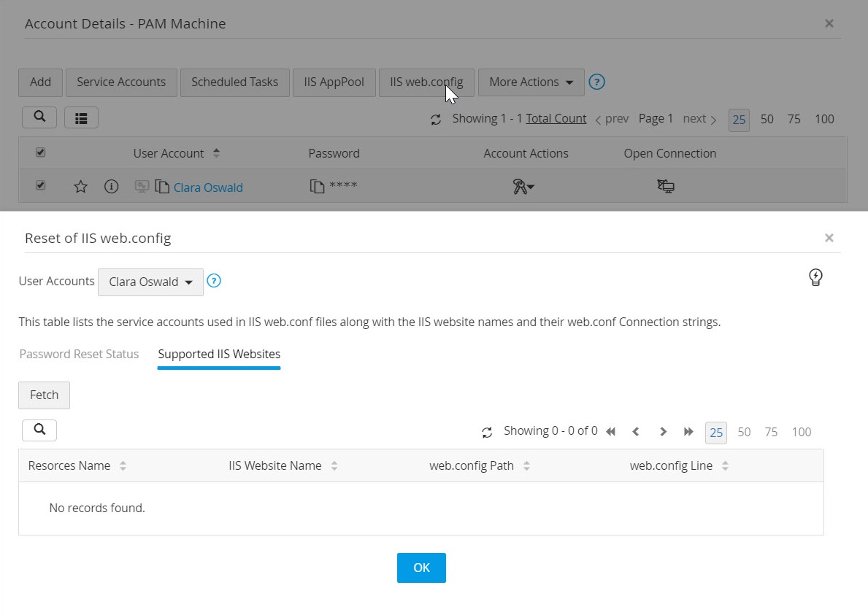Click the Open Connection icon in account row
Image resolution: width=868 pixels, height=615 pixels.
point(665,187)
